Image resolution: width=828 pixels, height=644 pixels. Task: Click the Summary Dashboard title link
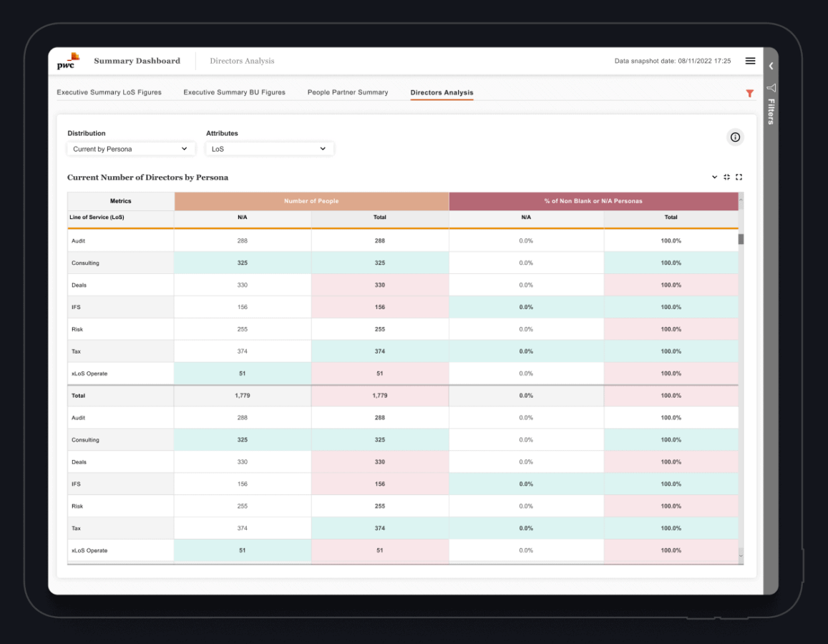coord(137,61)
